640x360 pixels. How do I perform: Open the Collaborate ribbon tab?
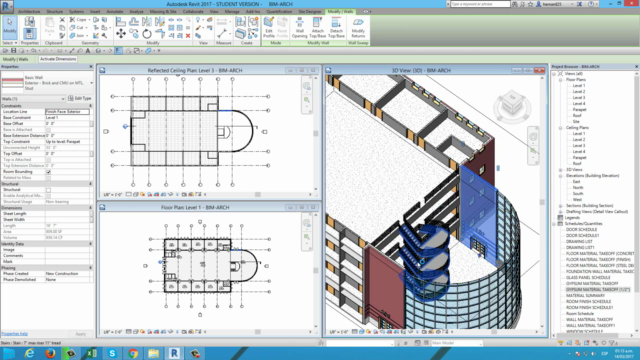click(193, 11)
